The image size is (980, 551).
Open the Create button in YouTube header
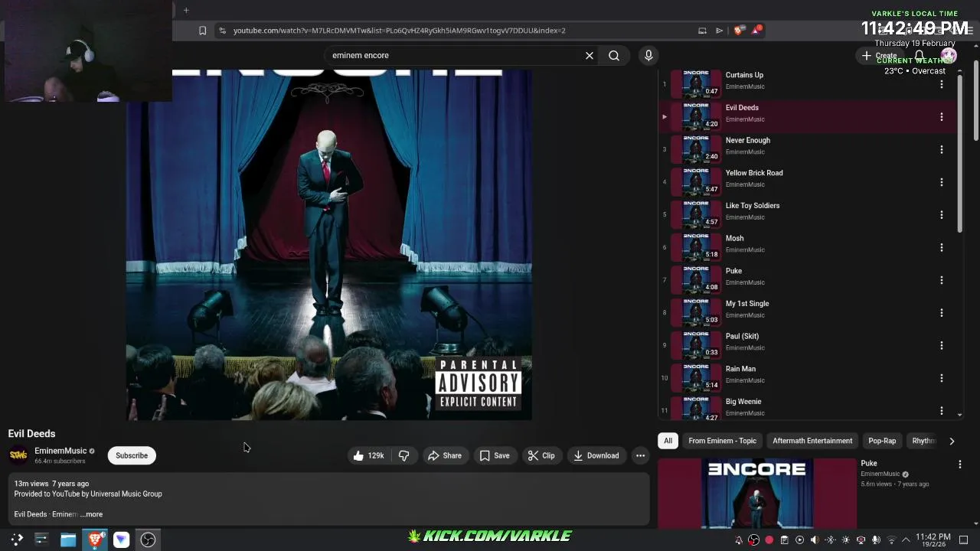880,56
